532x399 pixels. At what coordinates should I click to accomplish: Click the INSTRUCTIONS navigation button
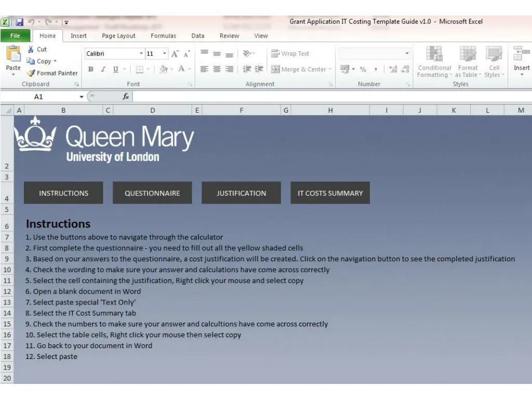pos(63,193)
